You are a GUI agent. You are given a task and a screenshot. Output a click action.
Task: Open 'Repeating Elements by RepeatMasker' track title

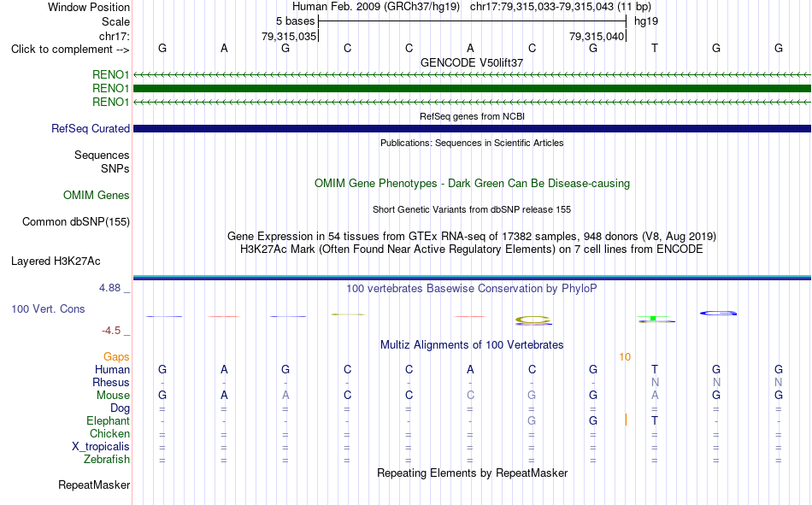click(472, 473)
